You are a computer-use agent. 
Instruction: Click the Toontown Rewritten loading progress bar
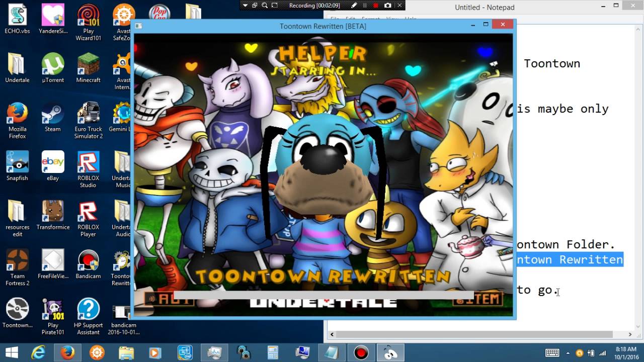pyautogui.click(x=324, y=295)
